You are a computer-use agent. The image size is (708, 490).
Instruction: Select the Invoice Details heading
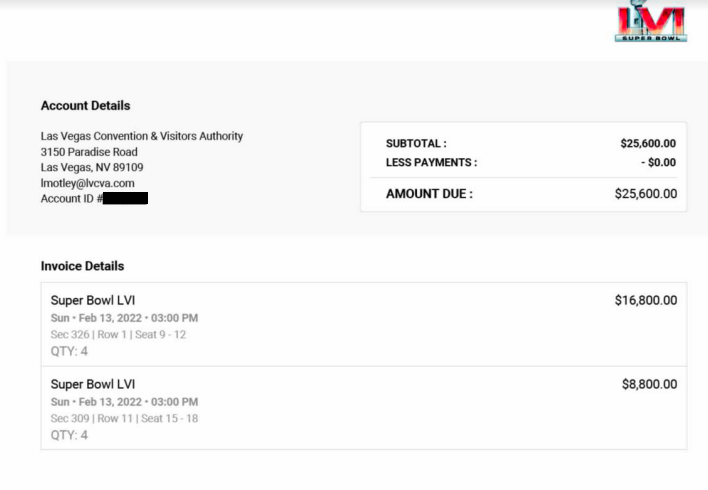(82, 266)
